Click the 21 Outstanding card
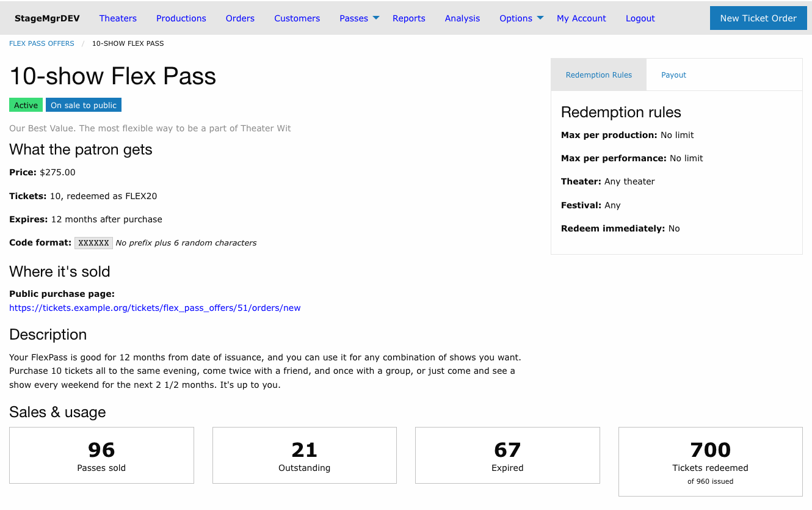 pos(305,455)
